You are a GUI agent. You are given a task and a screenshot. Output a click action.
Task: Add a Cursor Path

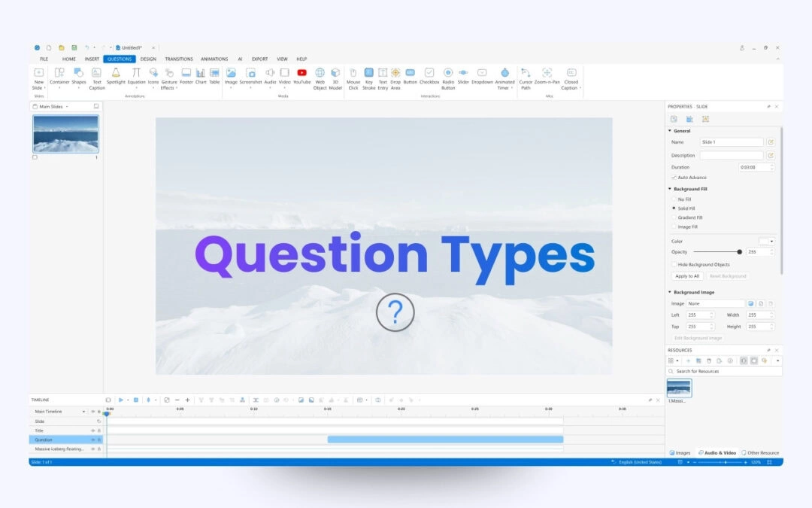coord(526,78)
